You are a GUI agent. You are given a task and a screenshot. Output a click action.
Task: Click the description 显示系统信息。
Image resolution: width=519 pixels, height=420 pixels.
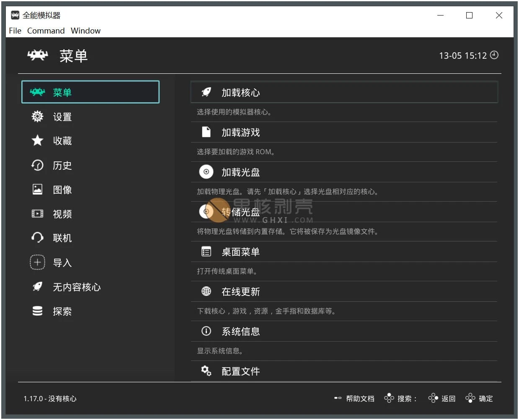pos(221,351)
